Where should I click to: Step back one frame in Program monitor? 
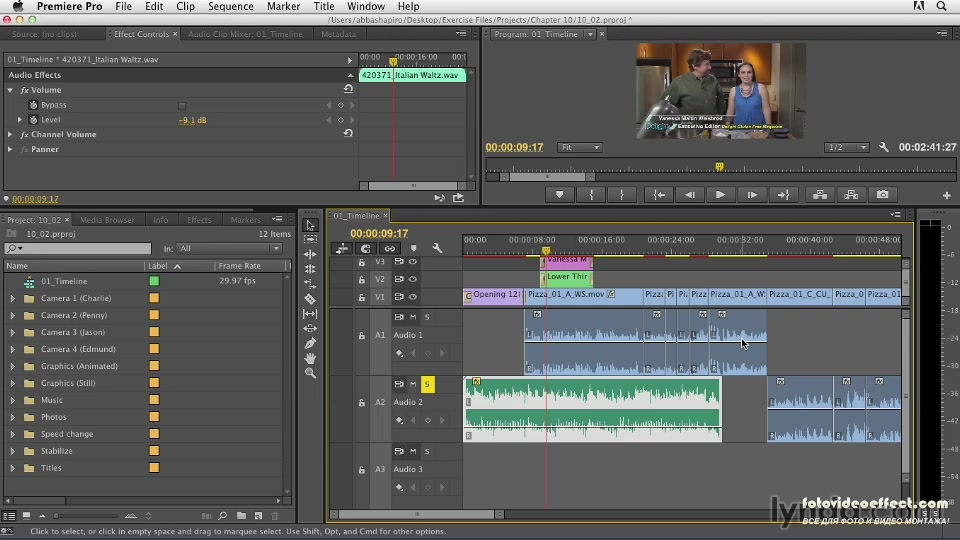coord(689,195)
